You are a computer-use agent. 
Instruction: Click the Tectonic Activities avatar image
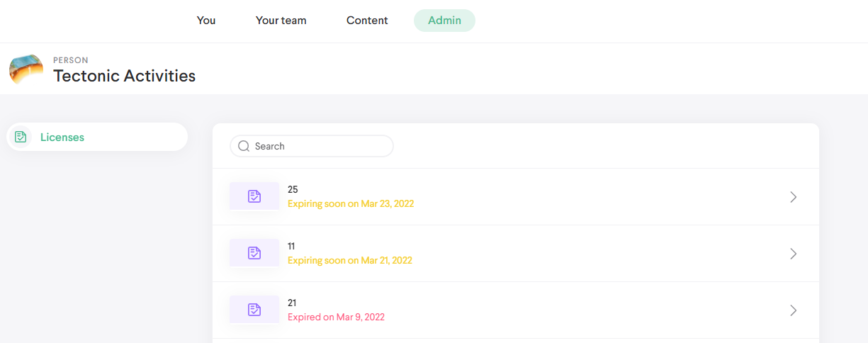[26, 69]
